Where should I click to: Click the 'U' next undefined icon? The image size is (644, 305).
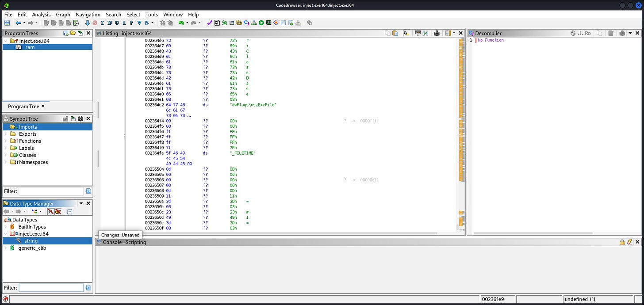[117, 23]
